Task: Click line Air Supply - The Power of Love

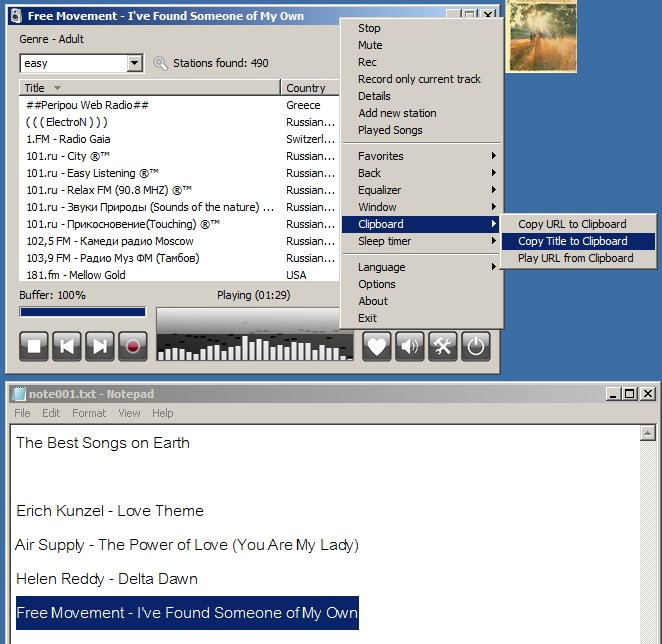Action: (187, 545)
